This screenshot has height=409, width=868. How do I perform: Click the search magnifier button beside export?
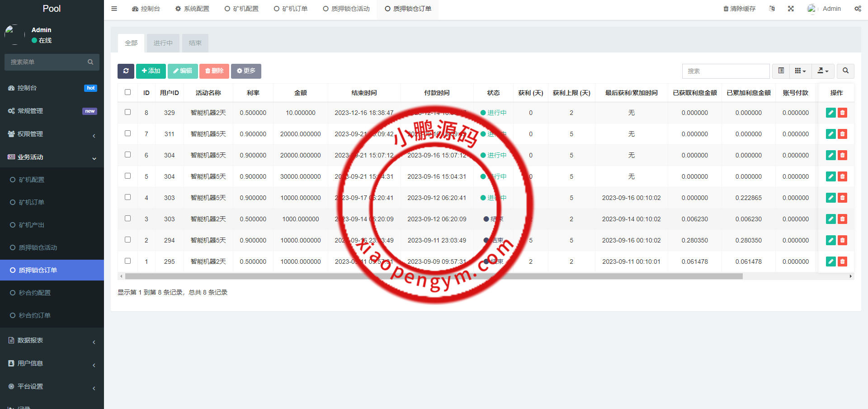tap(845, 71)
